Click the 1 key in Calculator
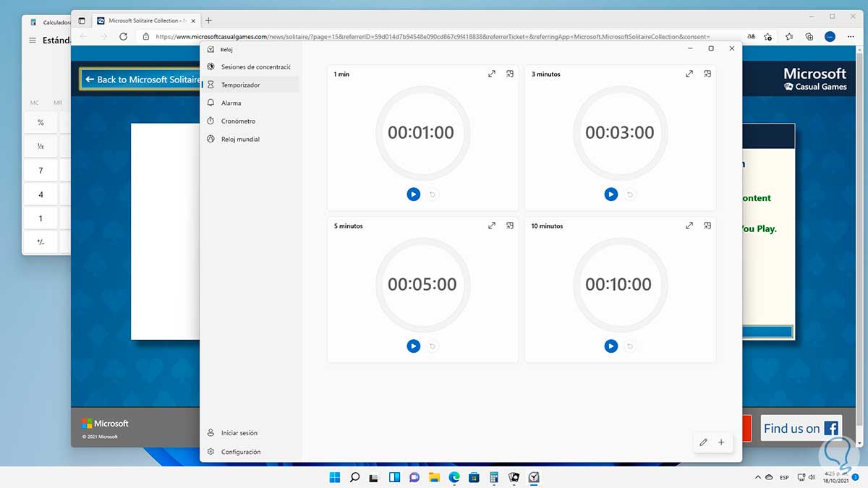 coord(41,218)
